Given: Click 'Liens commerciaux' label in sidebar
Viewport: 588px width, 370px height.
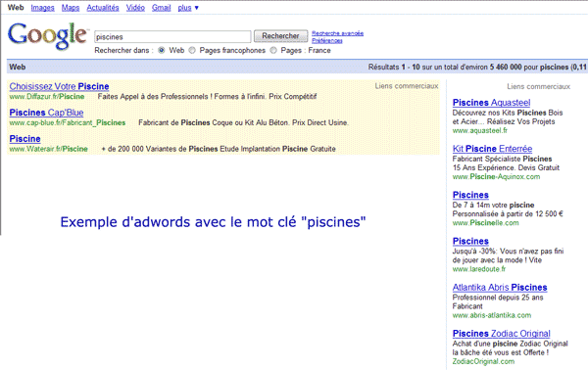Looking at the screenshot, I should pos(538,86).
